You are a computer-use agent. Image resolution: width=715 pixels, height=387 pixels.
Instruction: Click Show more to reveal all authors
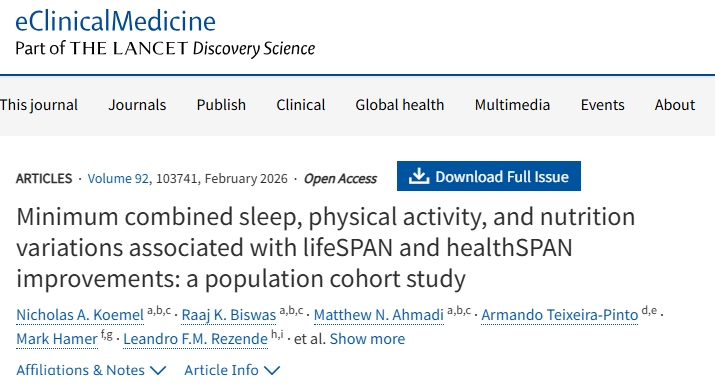367,339
